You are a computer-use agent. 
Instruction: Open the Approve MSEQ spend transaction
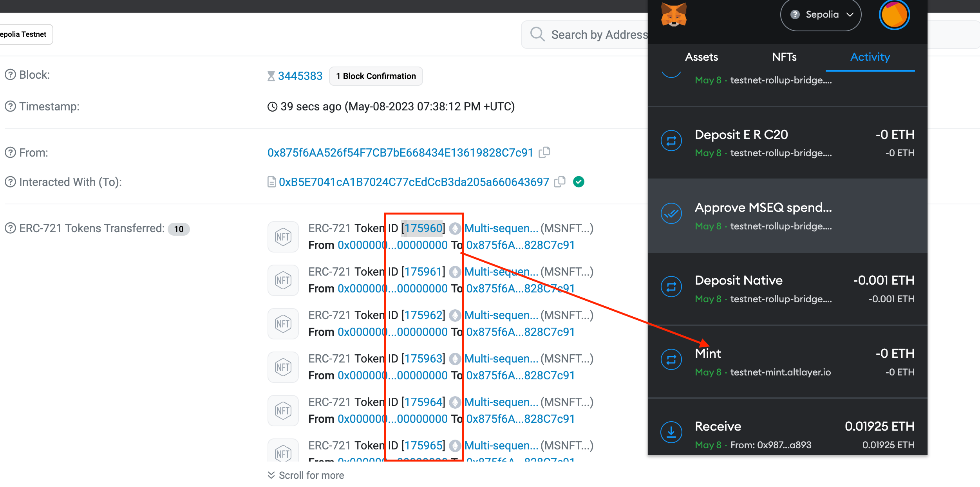pos(787,216)
